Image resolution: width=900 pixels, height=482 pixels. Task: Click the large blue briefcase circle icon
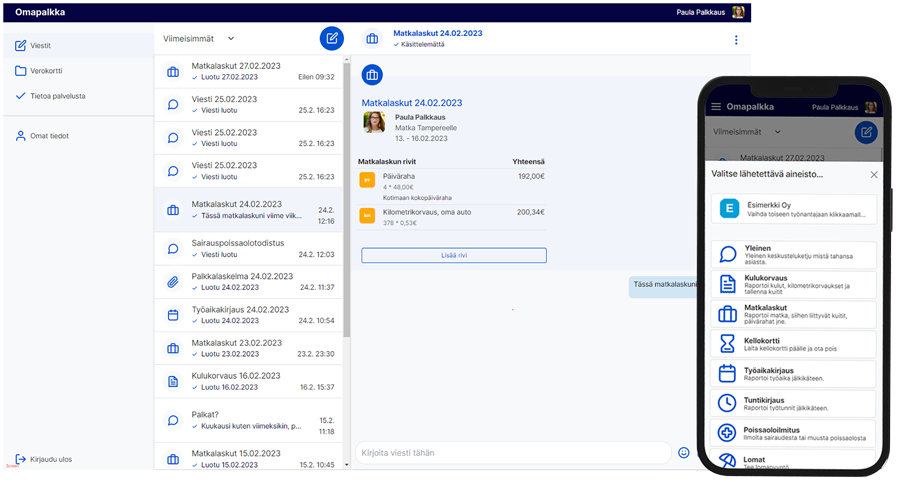pyautogui.click(x=372, y=75)
